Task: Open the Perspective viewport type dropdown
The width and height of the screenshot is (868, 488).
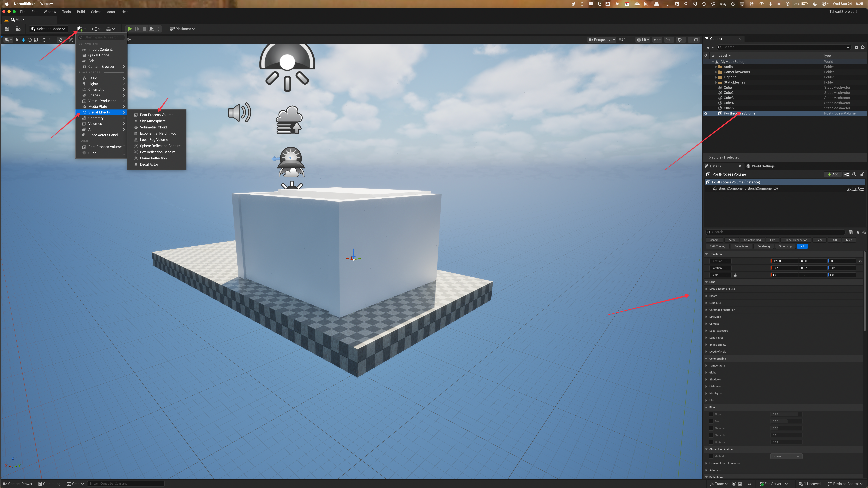Action: (x=602, y=40)
